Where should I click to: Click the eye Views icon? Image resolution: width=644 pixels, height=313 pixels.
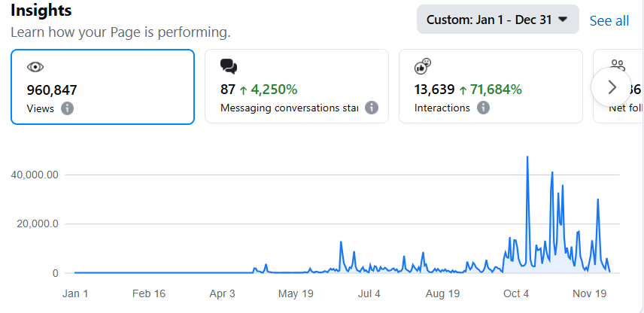coord(35,67)
